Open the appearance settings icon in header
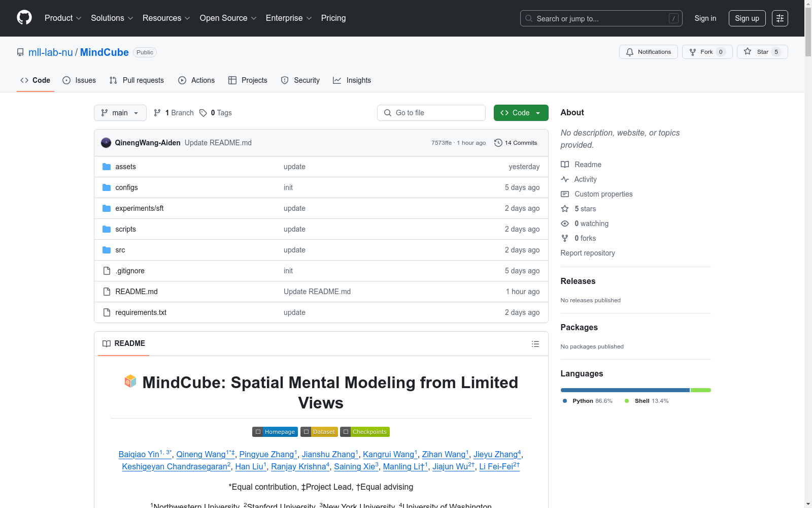This screenshot has height=508, width=812. pos(780,18)
